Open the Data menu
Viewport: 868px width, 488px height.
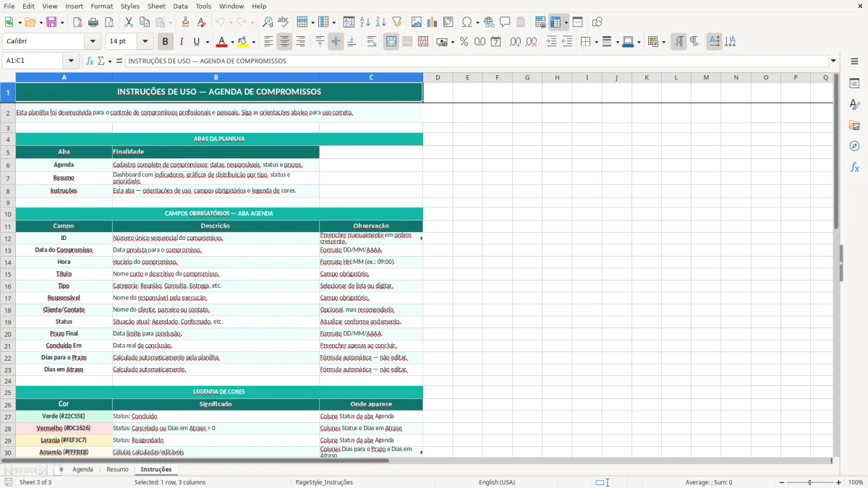point(180,6)
